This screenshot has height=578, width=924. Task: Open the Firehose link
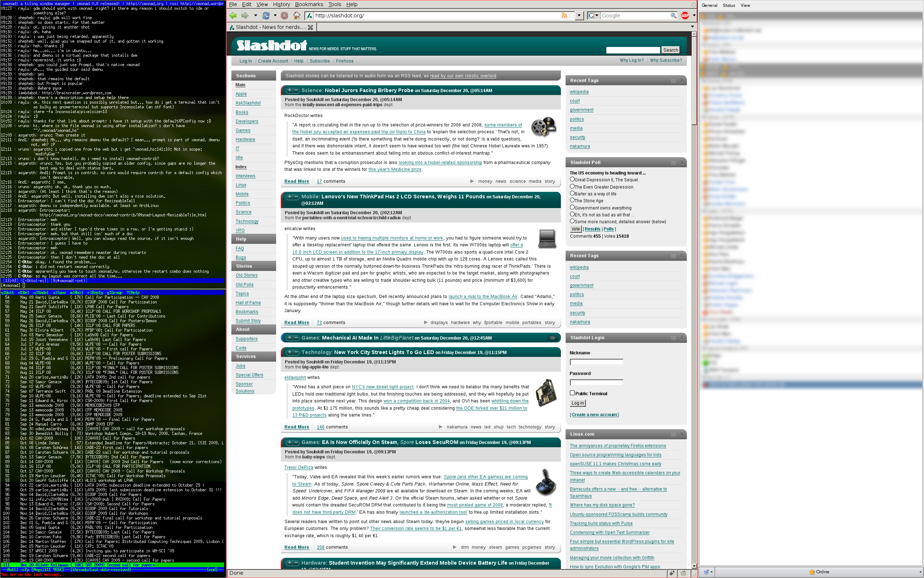pyautogui.click(x=345, y=61)
